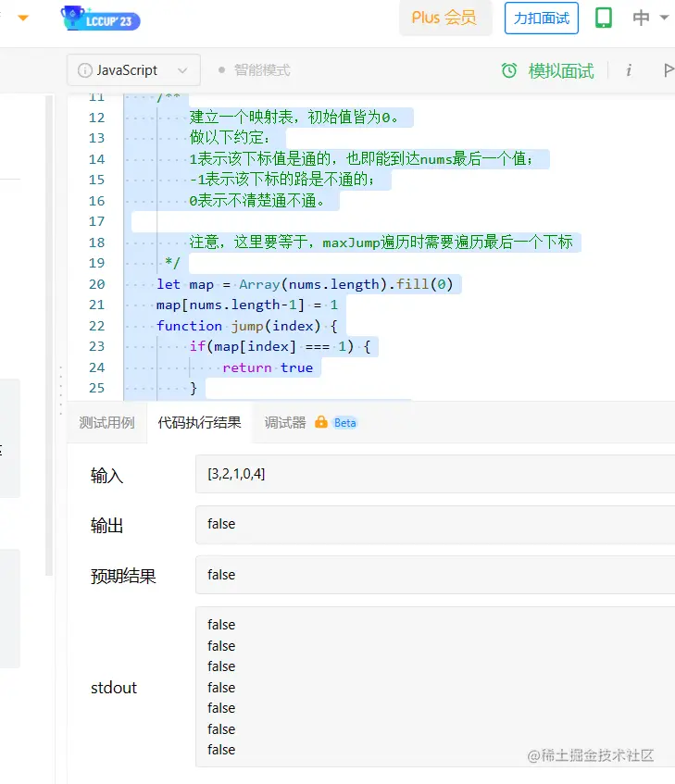
Task: Click the 'if(map[index] === 1) {' line
Action: pos(280,346)
